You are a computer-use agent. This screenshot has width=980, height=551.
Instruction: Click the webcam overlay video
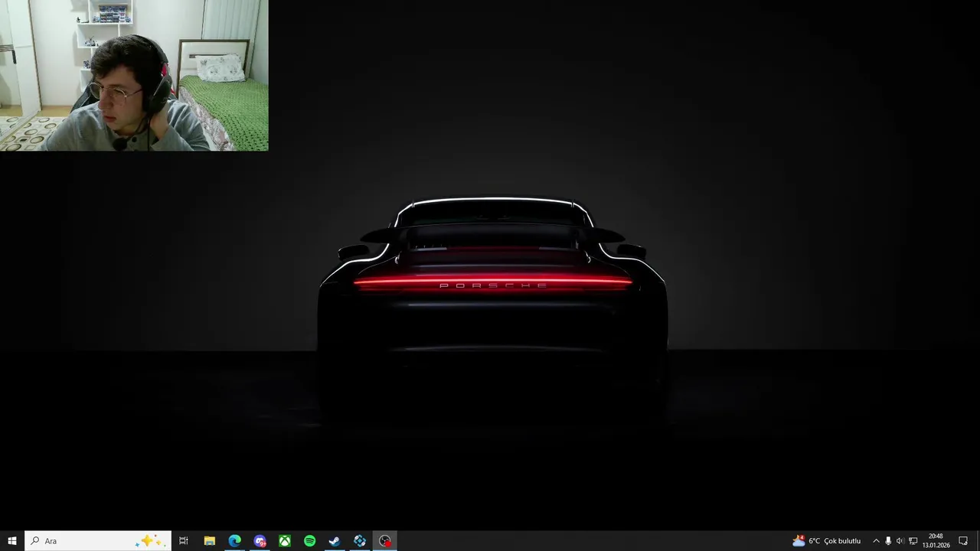[x=134, y=75]
